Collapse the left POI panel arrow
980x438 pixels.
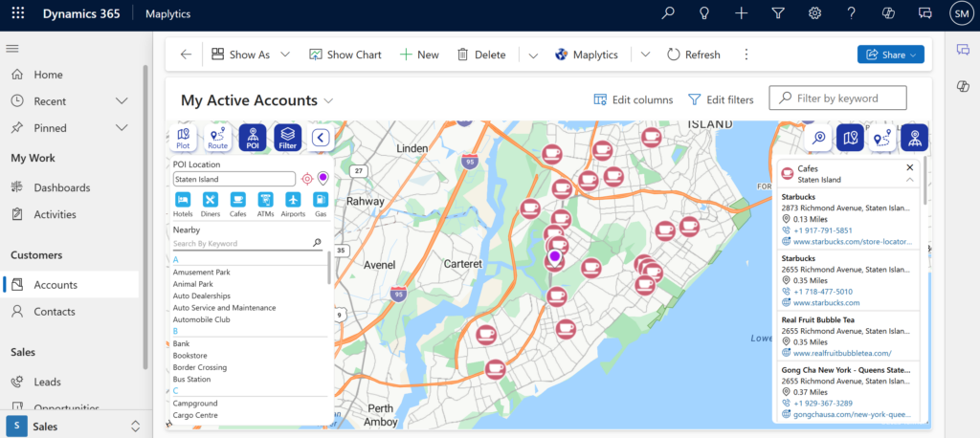(x=321, y=138)
